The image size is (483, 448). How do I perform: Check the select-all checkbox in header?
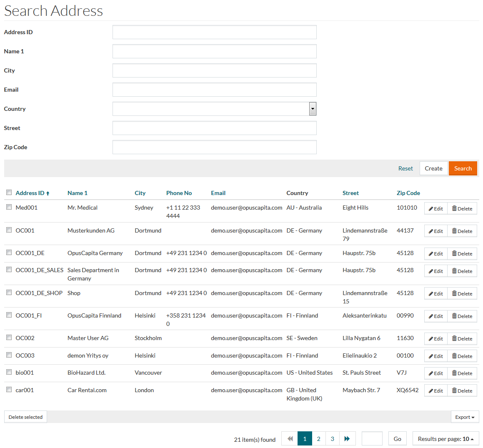tap(9, 193)
